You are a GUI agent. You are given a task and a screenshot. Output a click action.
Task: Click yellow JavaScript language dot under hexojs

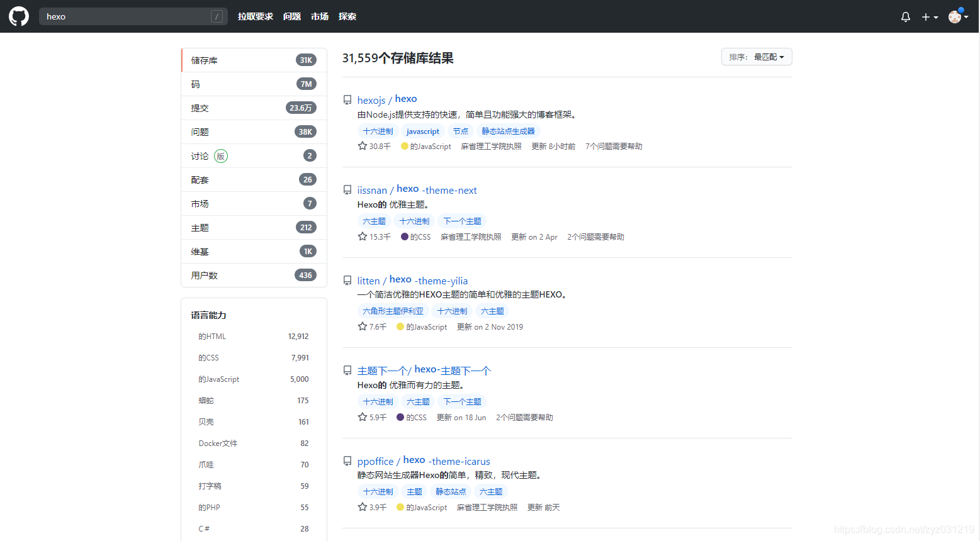coord(405,146)
